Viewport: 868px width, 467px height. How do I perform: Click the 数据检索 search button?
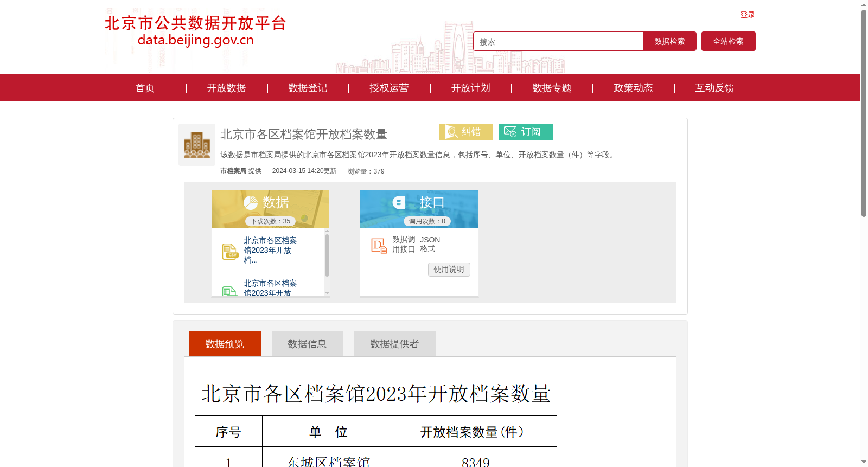[669, 41]
